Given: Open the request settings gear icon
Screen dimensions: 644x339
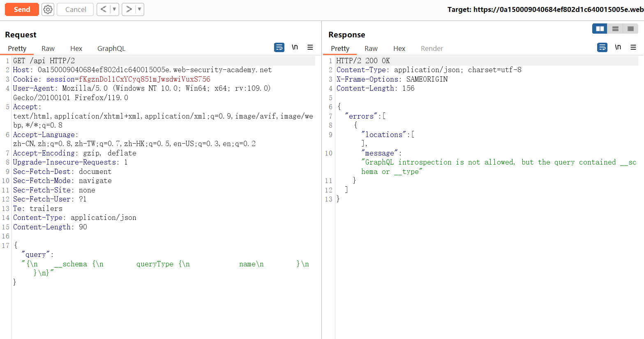Looking at the screenshot, I should tap(48, 9).
